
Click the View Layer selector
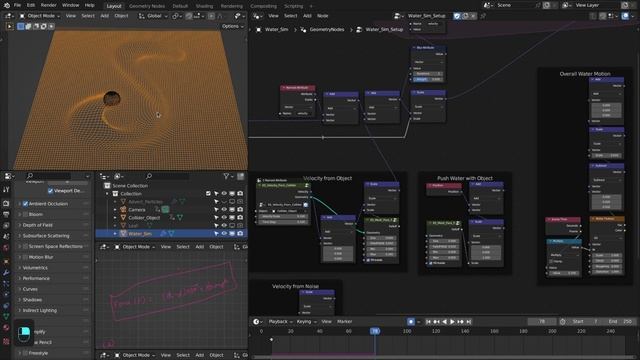[x=595, y=5]
